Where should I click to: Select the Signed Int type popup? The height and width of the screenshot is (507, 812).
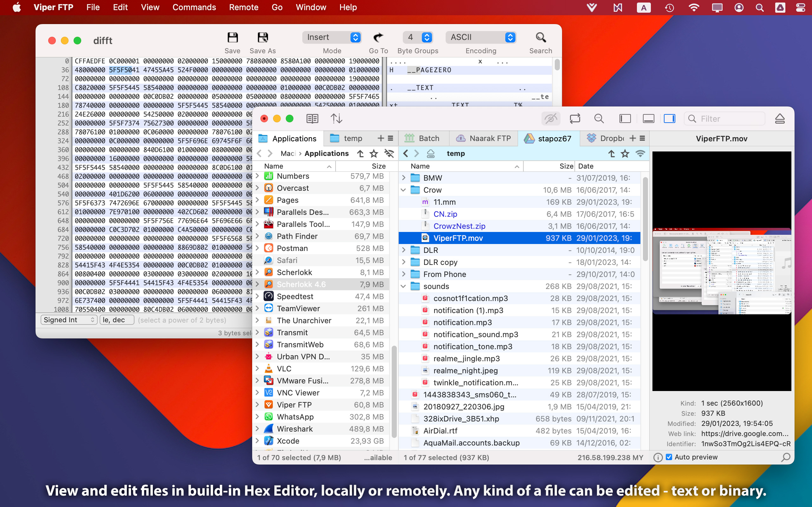click(69, 320)
